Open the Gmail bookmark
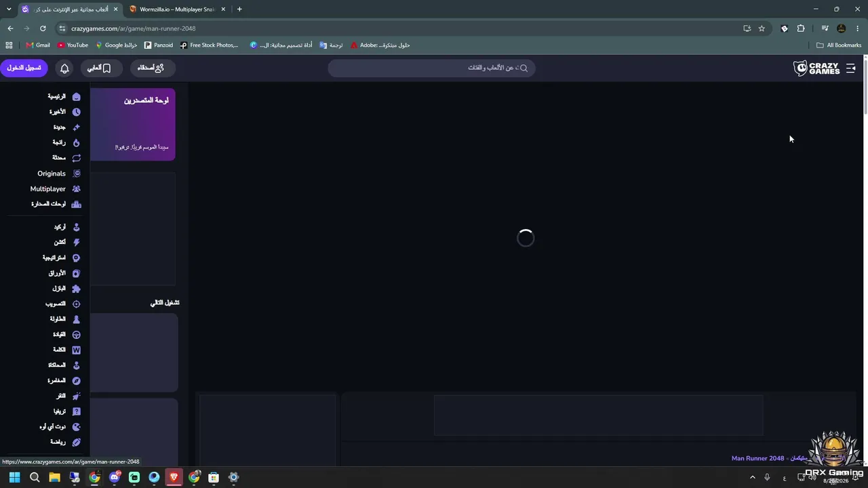The image size is (868, 488). [38, 45]
